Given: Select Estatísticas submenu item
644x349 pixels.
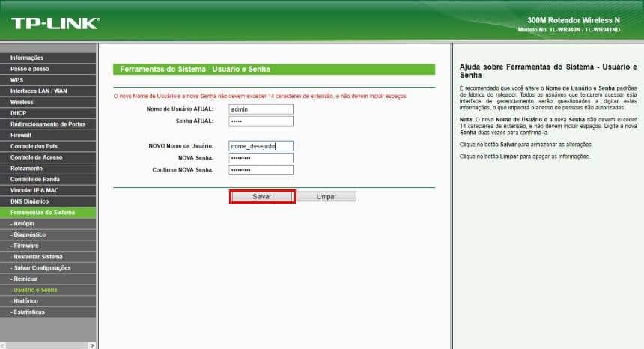Looking at the screenshot, I should coord(48,312).
